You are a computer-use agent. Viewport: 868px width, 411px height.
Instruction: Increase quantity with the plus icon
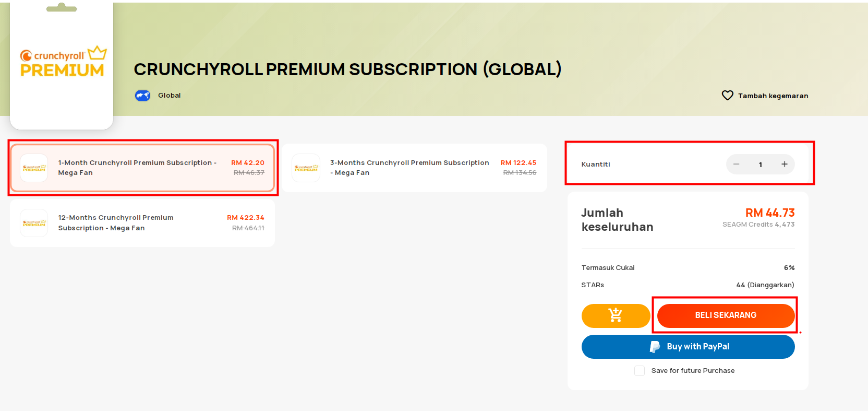[x=784, y=164]
